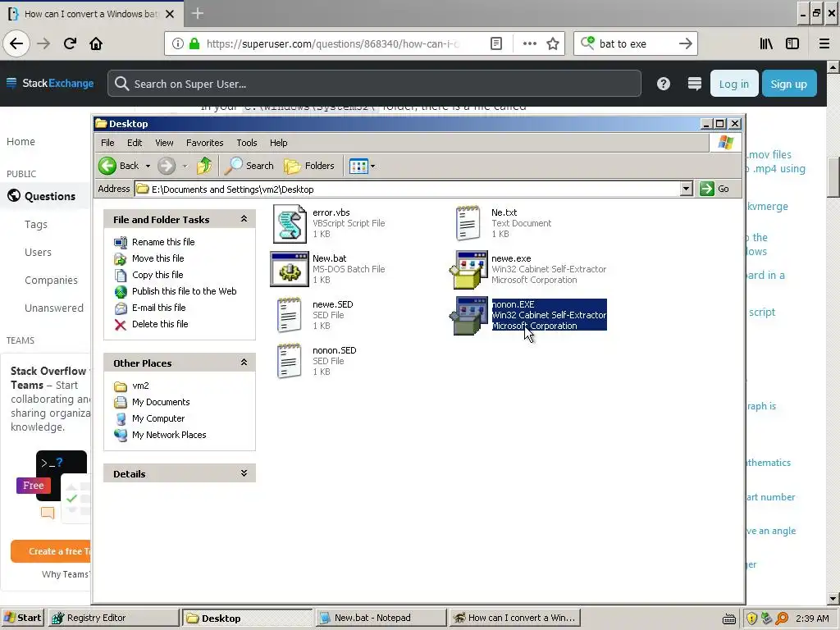Click the Up folder icon in Explorer toolbar

point(204,166)
